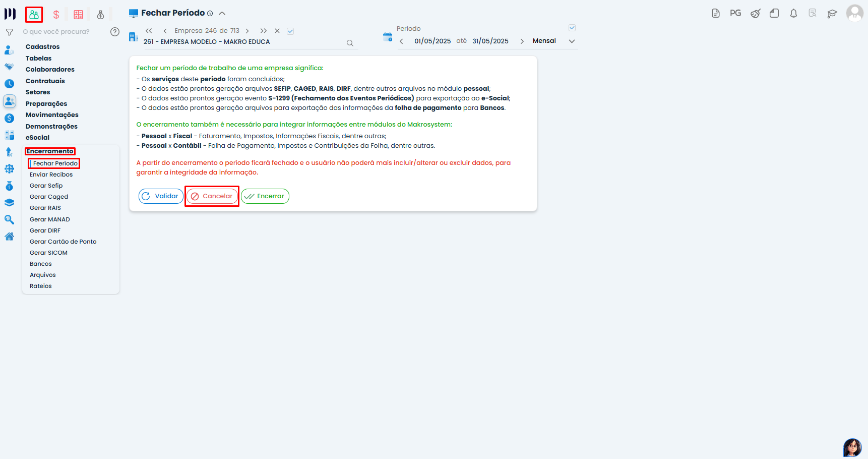
Task: Open the graduation cap training icon
Action: click(x=832, y=14)
